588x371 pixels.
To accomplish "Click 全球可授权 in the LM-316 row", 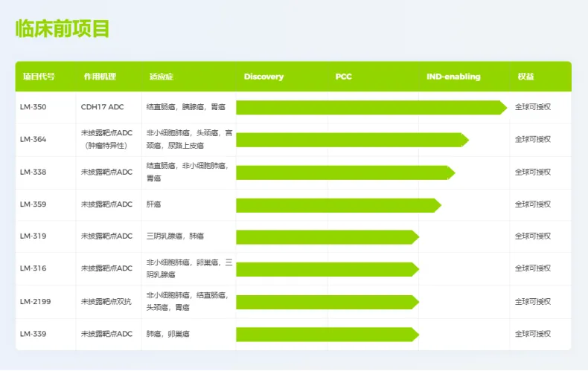I will coord(533,268).
